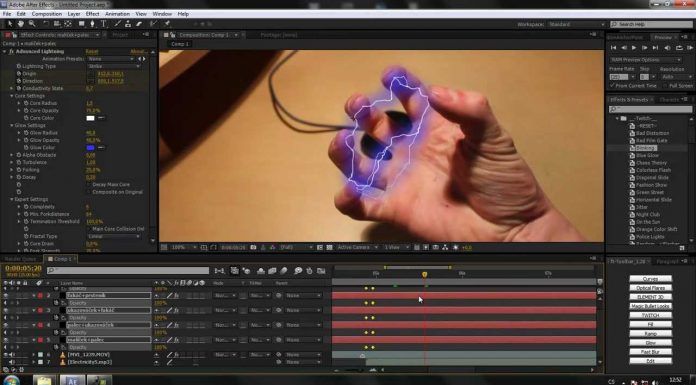Image resolution: width=696 pixels, height=385 pixels.
Task: Collapse the Expert Settings group
Action: click(12, 199)
